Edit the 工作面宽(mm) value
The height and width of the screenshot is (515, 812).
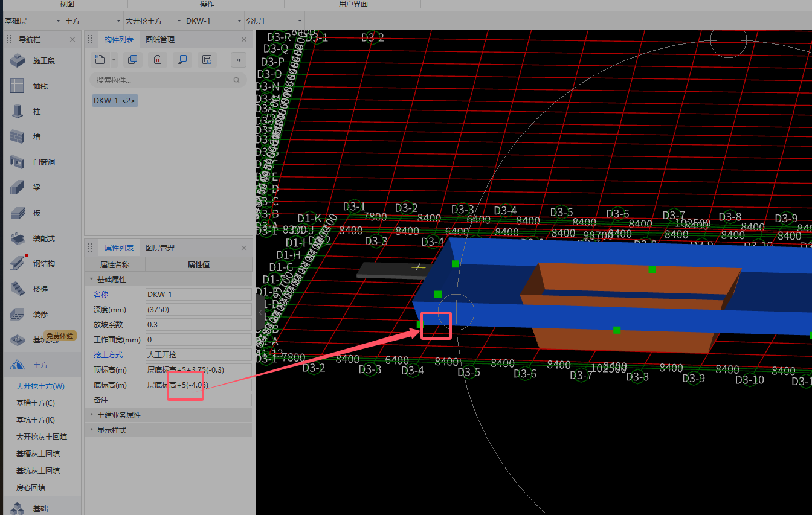[198, 339]
